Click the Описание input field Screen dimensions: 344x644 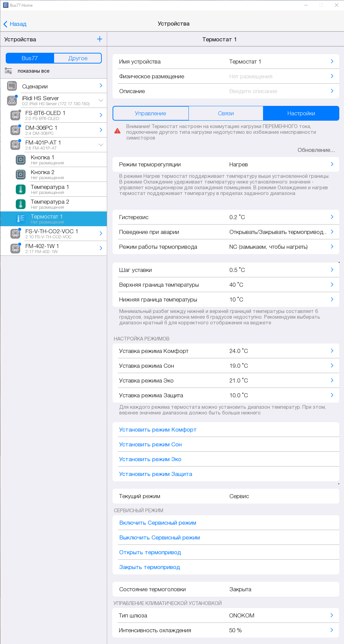coord(253,91)
